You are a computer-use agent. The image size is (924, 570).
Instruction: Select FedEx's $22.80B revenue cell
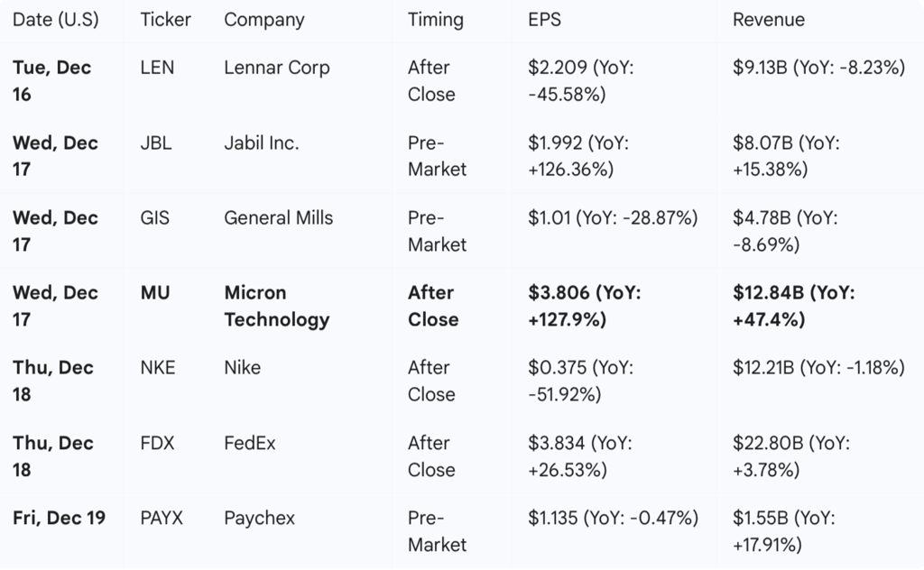tap(791, 456)
